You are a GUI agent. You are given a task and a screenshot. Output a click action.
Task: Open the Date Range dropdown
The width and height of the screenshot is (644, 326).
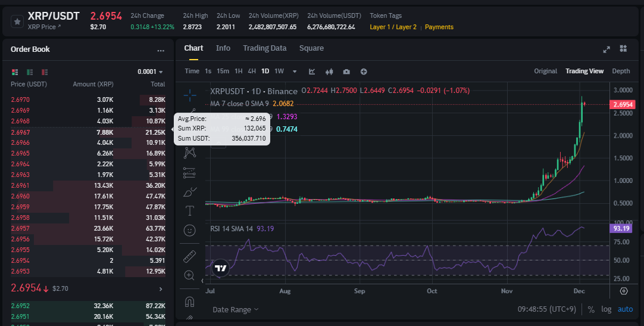tap(235, 309)
